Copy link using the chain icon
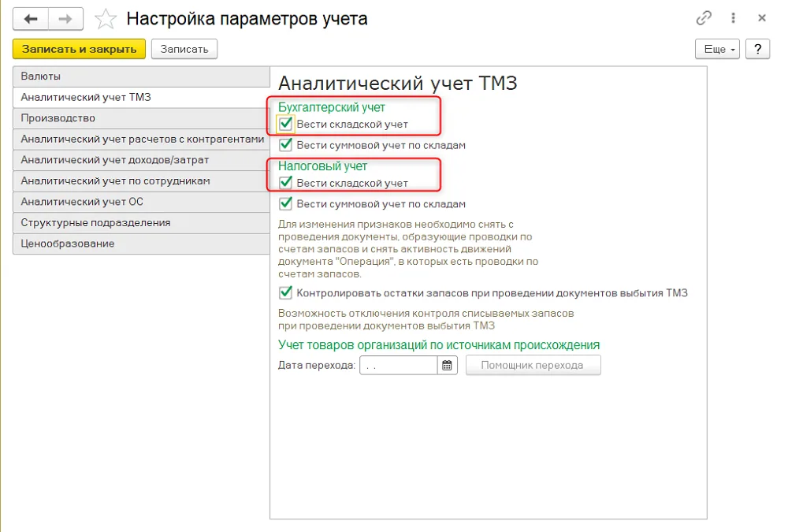 pyautogui.click(x=704, y=18)
